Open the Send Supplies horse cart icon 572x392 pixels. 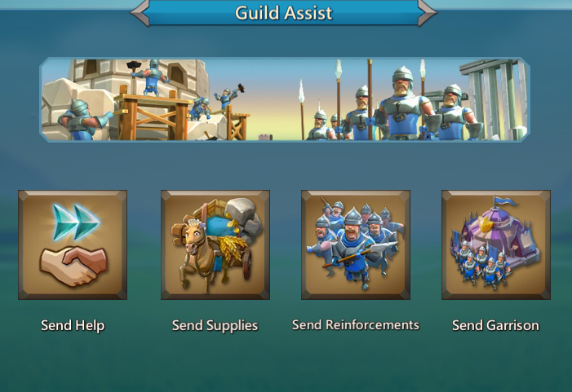point(215,244)
